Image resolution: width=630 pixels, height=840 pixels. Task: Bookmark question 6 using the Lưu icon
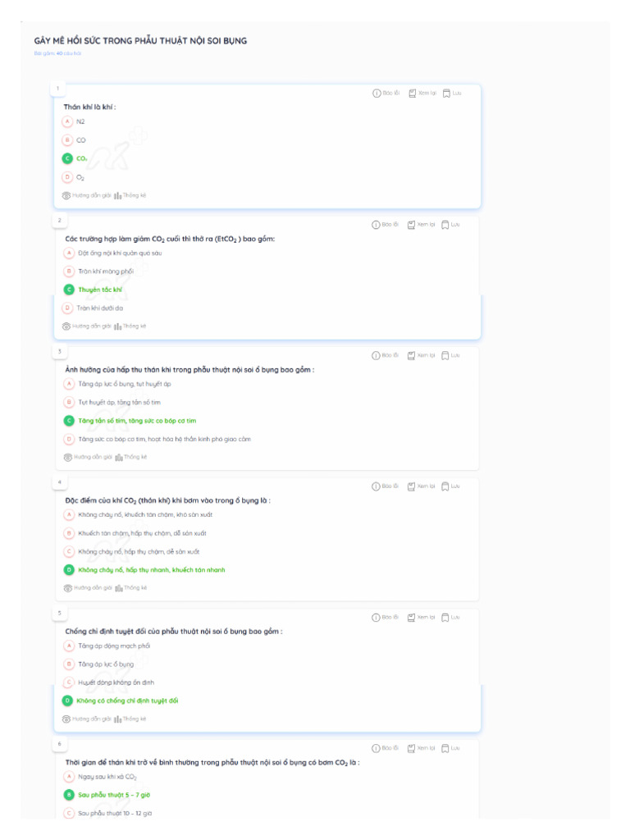click(x=445, y=748)
